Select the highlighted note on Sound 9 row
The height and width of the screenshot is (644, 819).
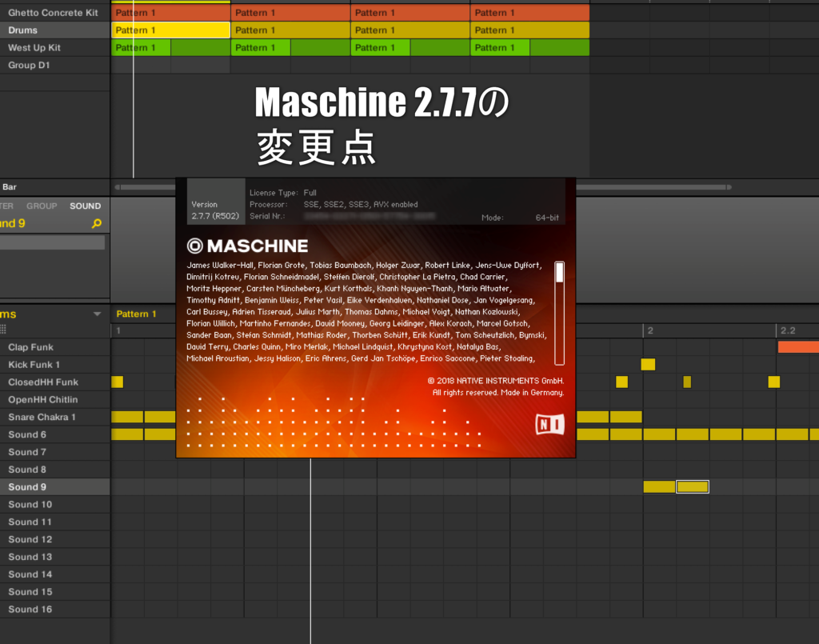point(692,486)
